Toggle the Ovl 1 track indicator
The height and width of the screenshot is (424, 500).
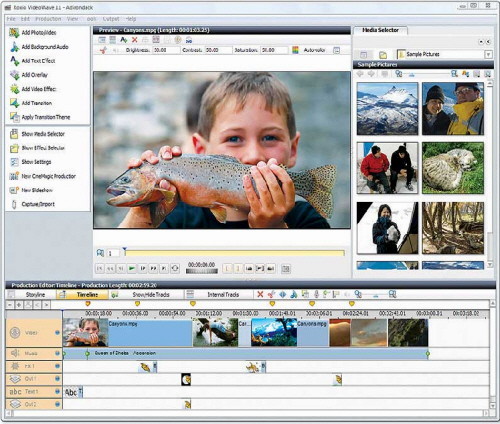[x=57, y=379]
